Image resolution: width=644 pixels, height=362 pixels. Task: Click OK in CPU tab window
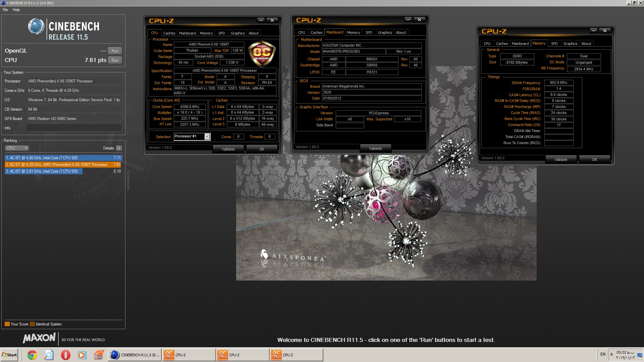pyautogui.click(x=262, y=149)
